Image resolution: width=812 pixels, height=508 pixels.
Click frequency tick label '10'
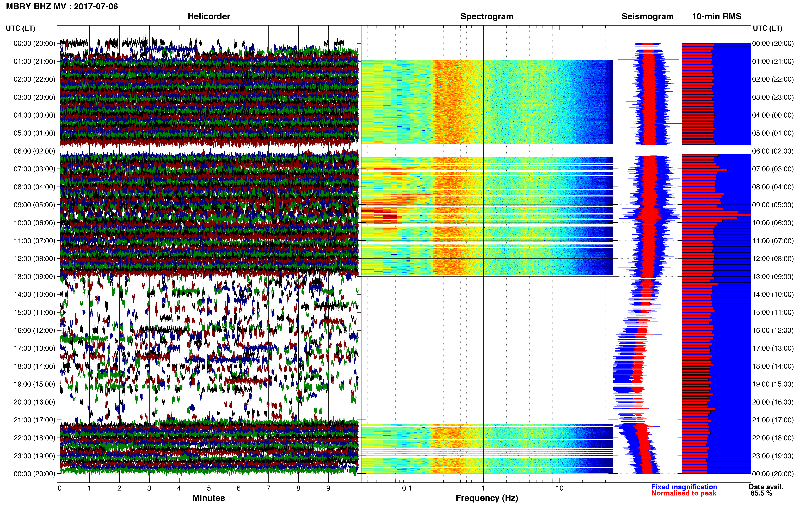[x=559, y=488]
